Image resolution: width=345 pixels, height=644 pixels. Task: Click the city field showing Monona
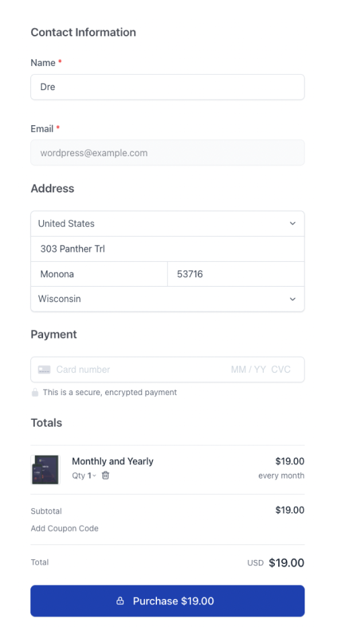pyautogui.click(x=99, y=274)
